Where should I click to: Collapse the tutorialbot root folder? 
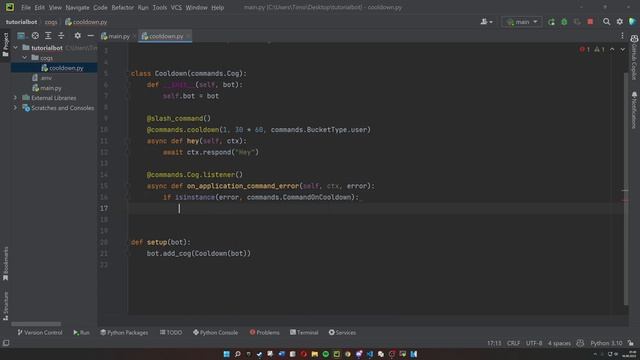pyautogui.click(x=16, y=48)
